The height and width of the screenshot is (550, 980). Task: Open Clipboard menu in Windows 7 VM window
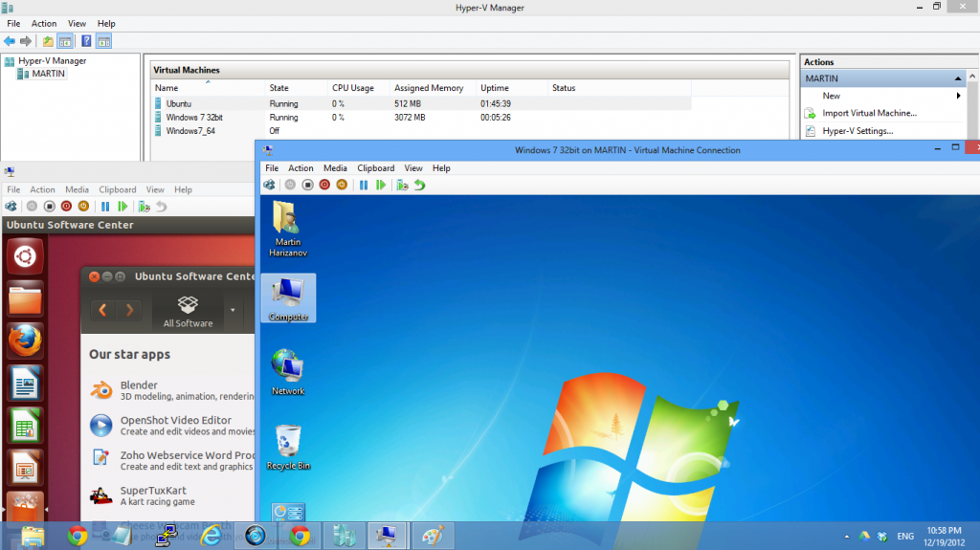click(375, 168)
